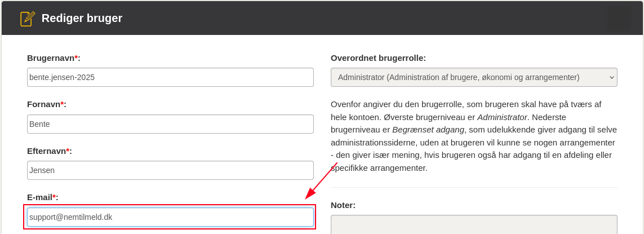
Task: Click the E-mail field with support@nemtilmeld.dk
Action: 170,217
